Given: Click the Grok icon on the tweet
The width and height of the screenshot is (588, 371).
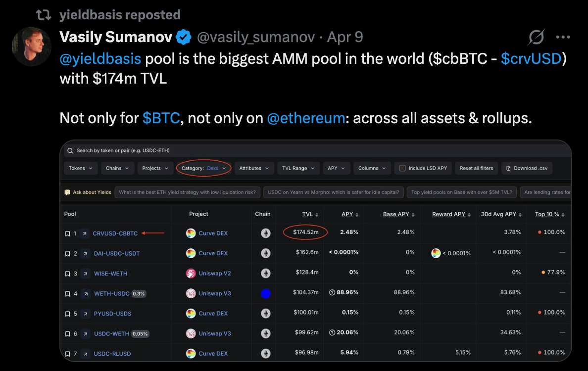Looking at the screenshot, I should coord(537,37).
